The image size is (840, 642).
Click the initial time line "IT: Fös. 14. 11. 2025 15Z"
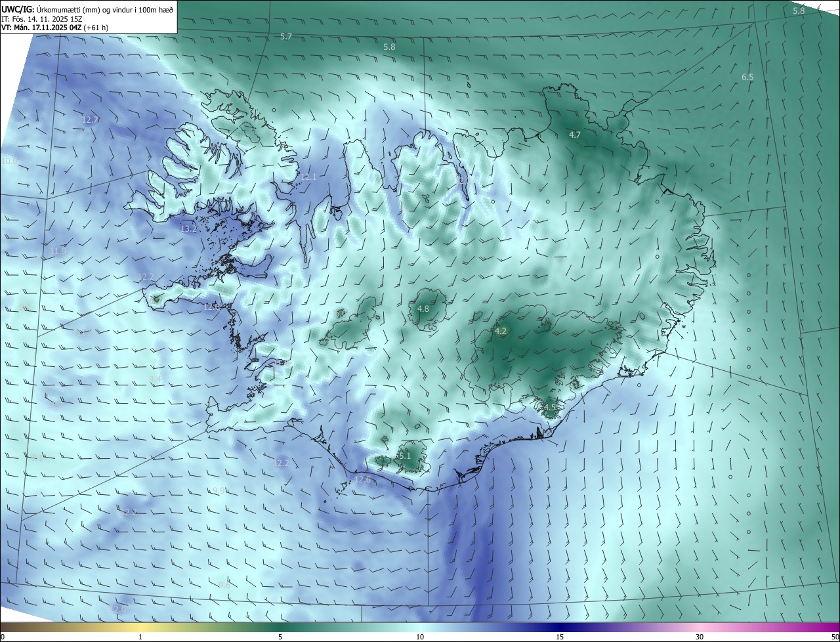tap(43, 18)
